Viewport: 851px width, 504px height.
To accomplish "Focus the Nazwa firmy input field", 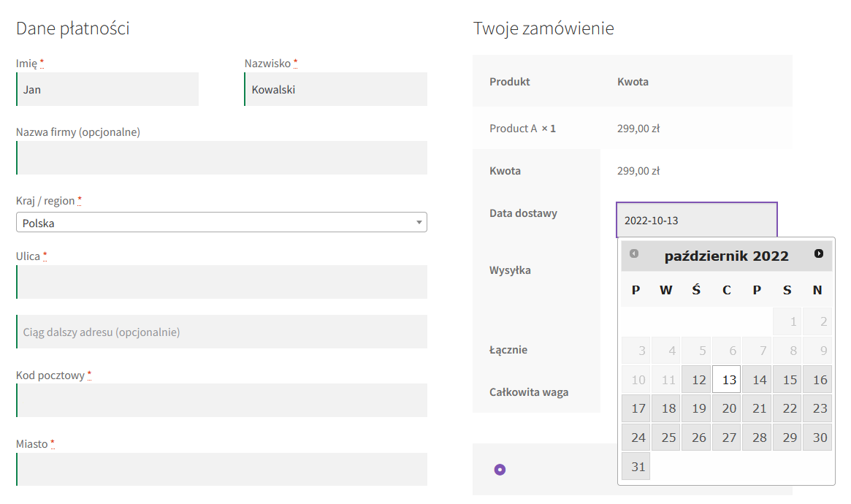I will click(221, 158).
